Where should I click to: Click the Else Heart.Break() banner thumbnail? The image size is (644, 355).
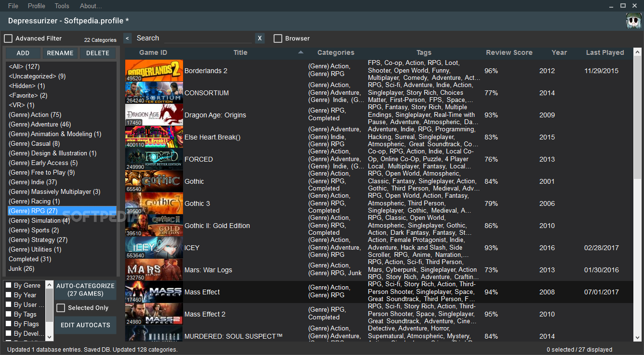point(154,137)
